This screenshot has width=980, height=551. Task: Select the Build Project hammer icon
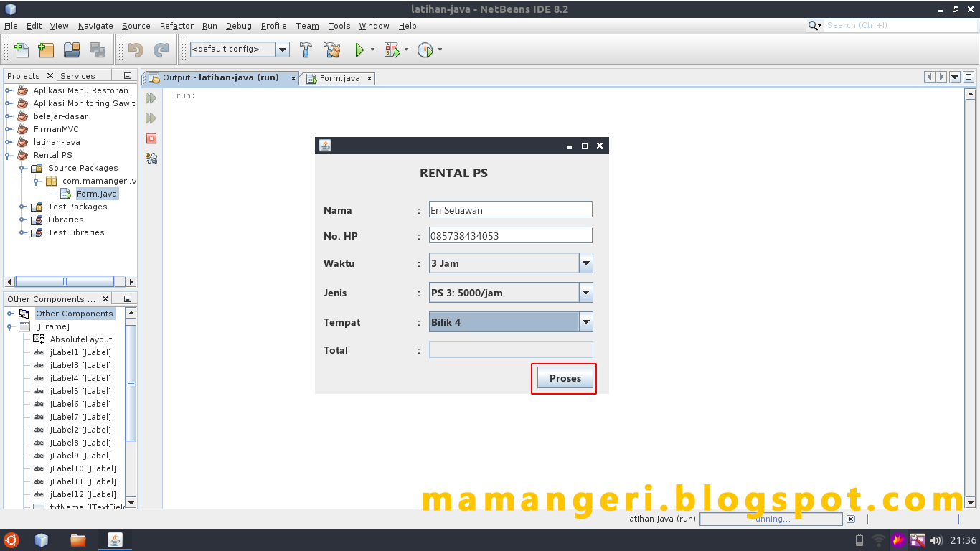click(x=305, y=50)
